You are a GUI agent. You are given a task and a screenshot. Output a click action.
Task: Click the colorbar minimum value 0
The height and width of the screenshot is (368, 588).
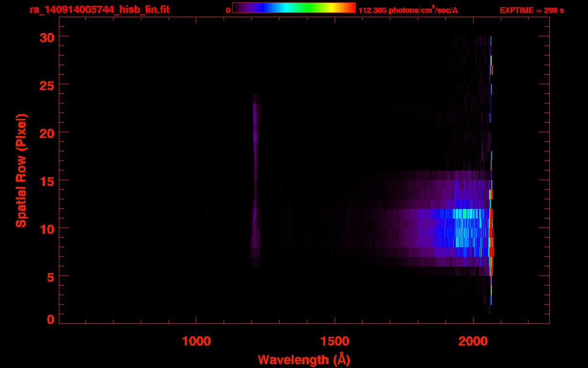pos(228,11)
